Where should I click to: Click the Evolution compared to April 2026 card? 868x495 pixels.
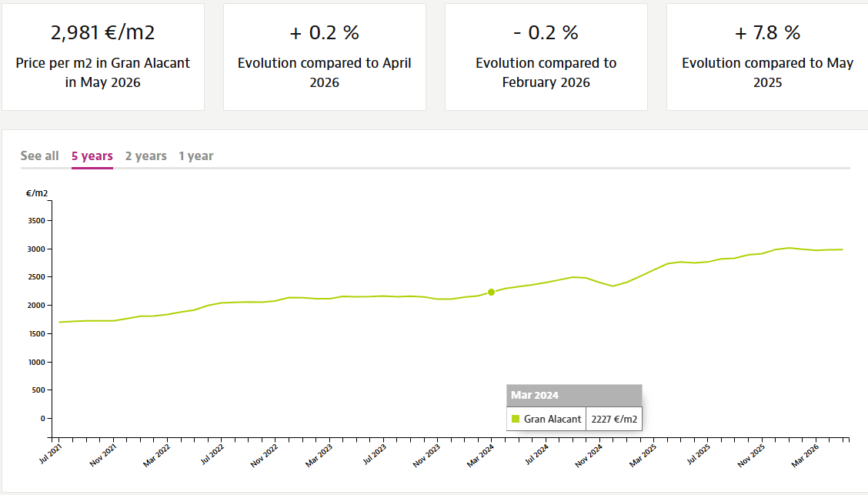[325, 57]
